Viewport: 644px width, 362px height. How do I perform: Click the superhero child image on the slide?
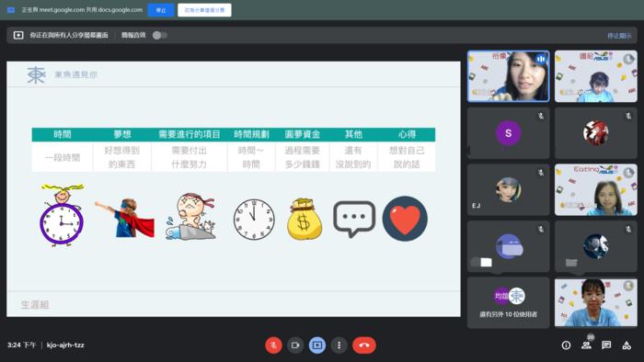click(124, 217)
